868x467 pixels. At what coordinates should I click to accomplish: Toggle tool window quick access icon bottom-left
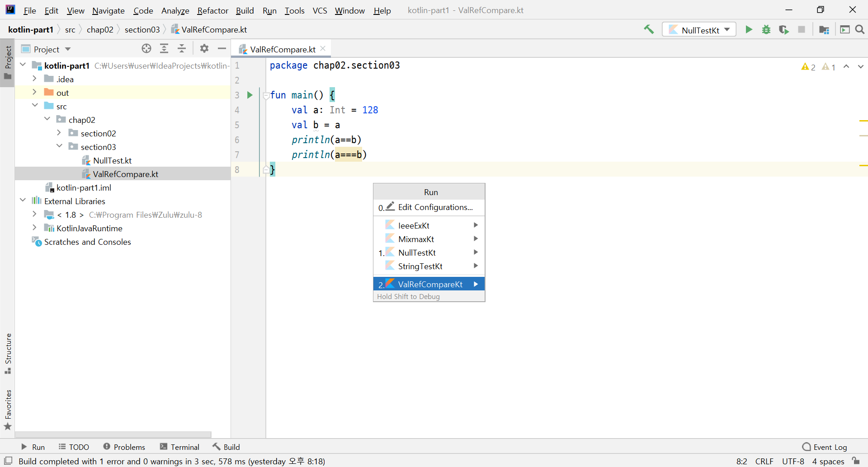tap(8, 461)
